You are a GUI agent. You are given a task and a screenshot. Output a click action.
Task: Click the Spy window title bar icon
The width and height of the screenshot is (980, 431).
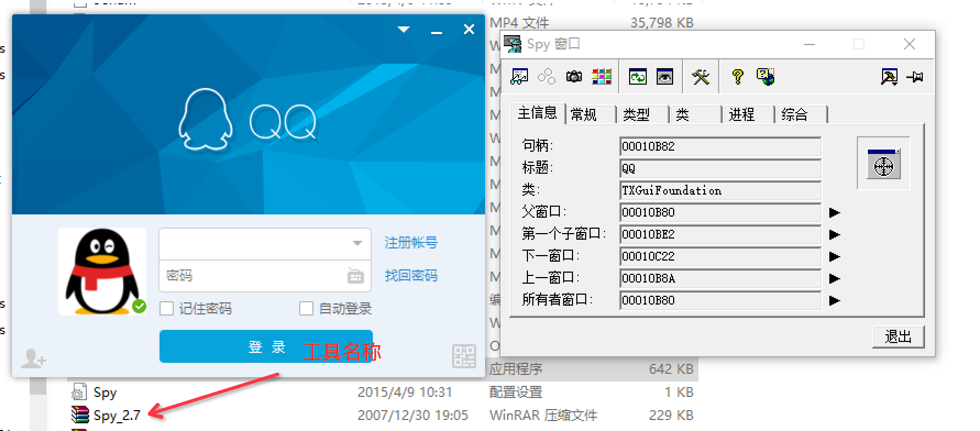tap(513, 44)
